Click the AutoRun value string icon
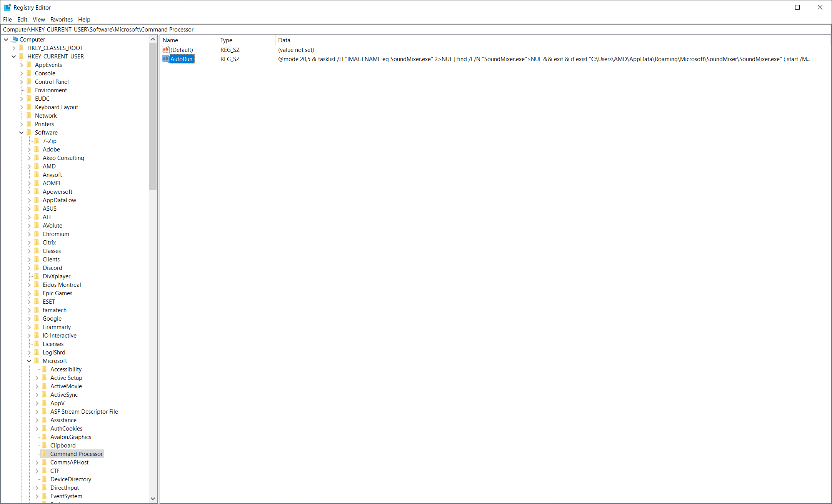Image resolution: width=832 pixels, height=504 pixels. coord(166,59)
